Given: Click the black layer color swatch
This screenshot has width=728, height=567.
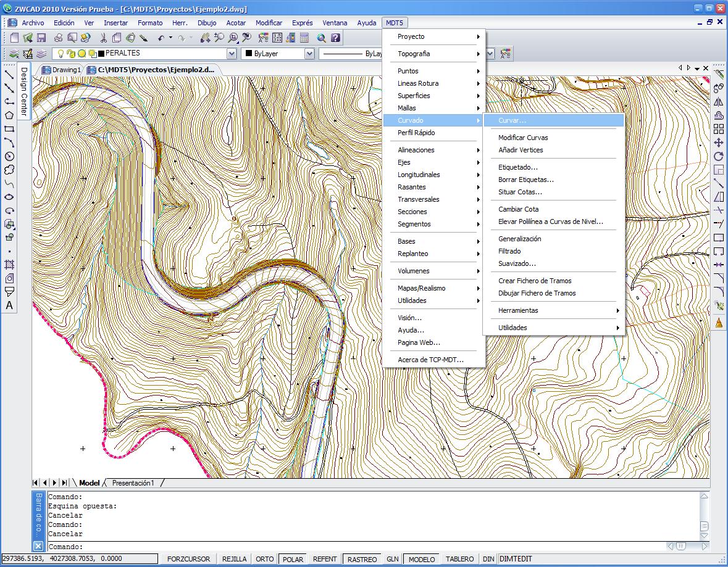Looking at the screenshot, I should pyautogui.click(x=101, y=54).
